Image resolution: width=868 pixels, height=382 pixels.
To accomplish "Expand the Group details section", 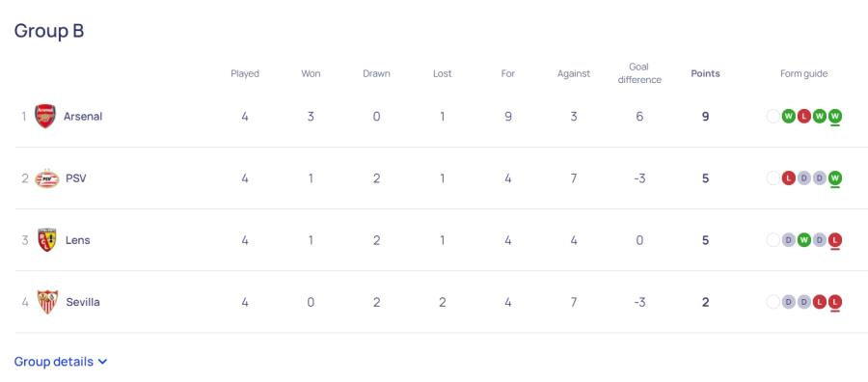I will (61, 362).
